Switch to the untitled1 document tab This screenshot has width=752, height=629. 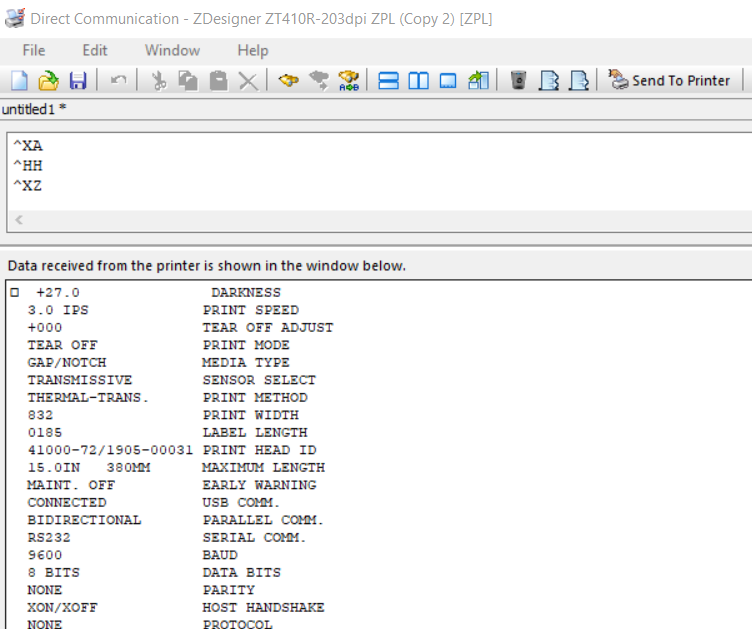pyautogui.click(x=33, y=109)
